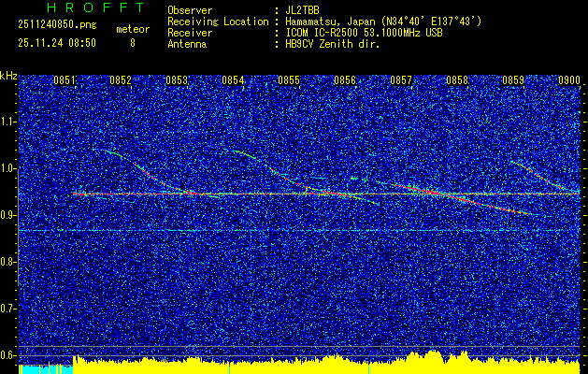Click the 0851 time marker

[x=64, y=80]
